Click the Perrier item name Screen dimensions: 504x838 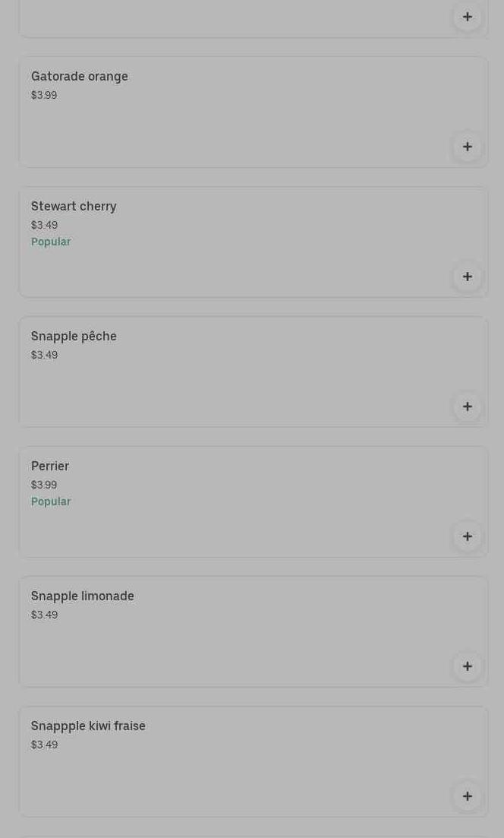coord(50,466)
